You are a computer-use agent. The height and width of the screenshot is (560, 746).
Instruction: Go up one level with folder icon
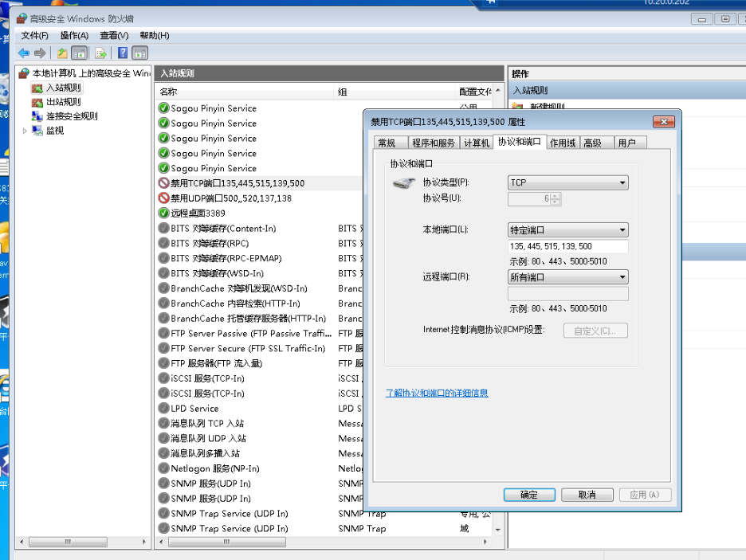[x=62, y=53]
